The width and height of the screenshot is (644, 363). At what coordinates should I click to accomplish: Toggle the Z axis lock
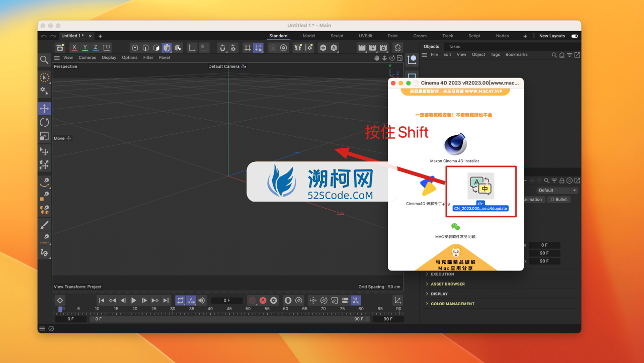click(x=96, y=48)
